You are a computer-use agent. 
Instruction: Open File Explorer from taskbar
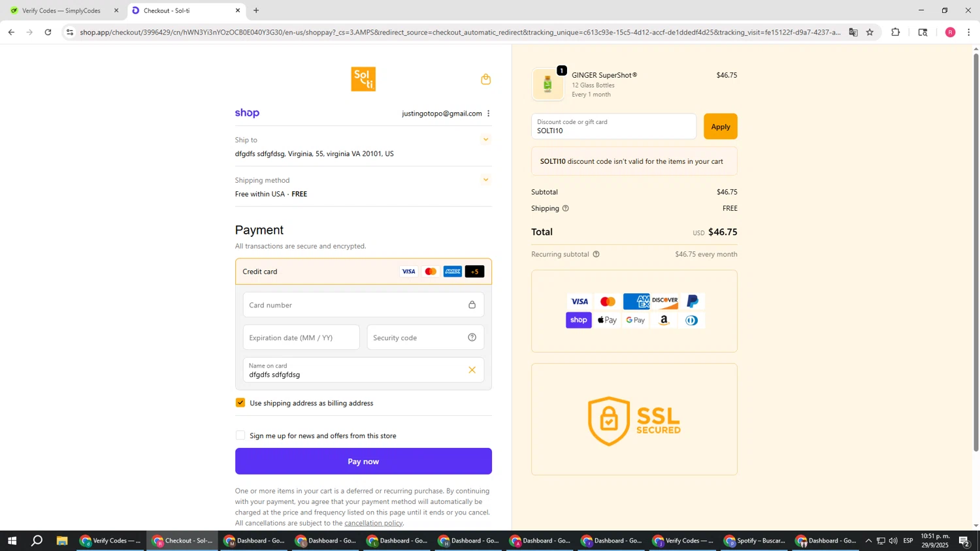point(62,541)
